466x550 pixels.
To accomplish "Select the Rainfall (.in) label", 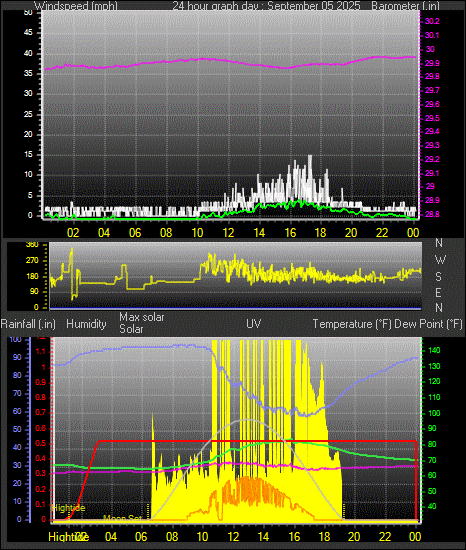I will pyautogui.click(x=28, y=324).
